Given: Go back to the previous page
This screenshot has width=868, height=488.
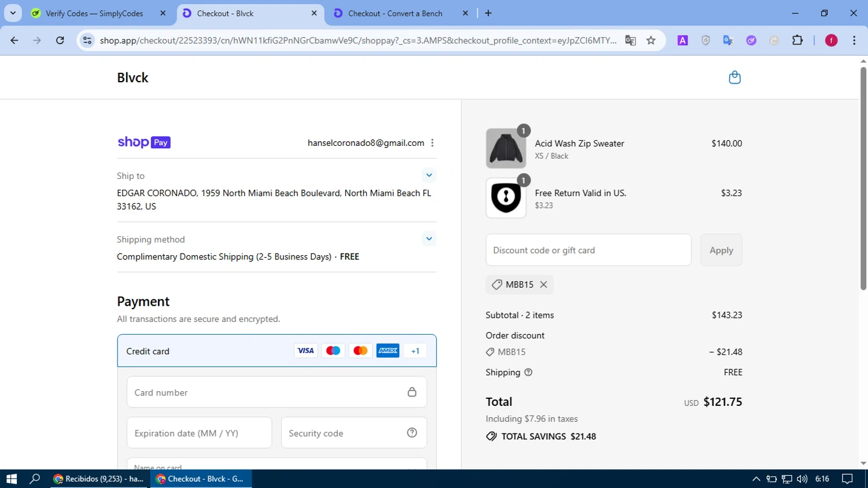Looking at the screenshot, I should [x=14, y=41].
